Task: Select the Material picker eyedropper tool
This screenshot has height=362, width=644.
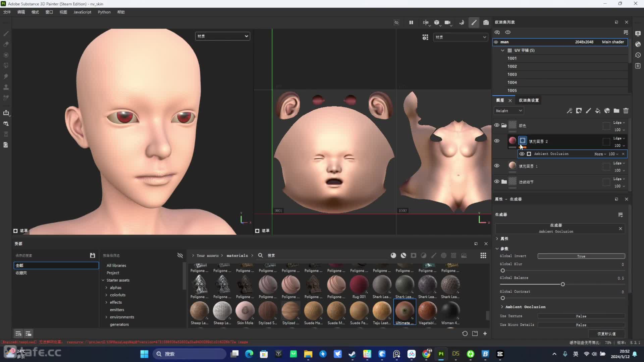Action: (x=6, y=98)
